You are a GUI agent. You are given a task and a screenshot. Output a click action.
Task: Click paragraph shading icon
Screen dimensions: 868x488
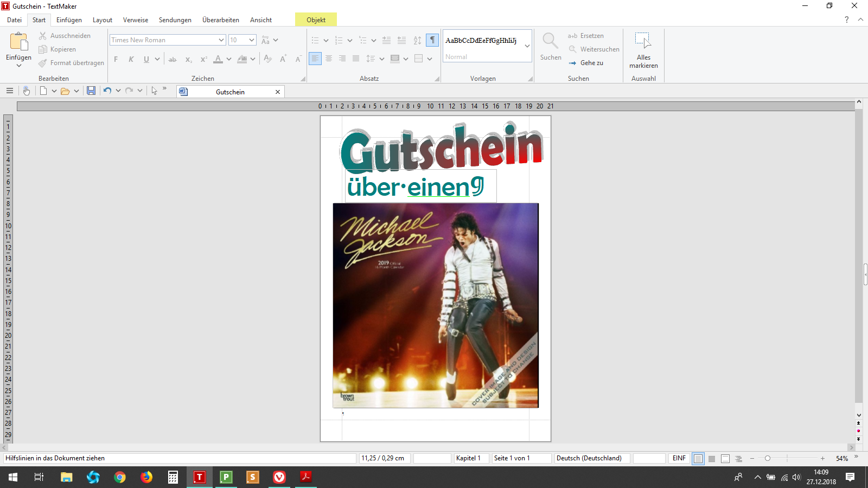click(395, 59)
